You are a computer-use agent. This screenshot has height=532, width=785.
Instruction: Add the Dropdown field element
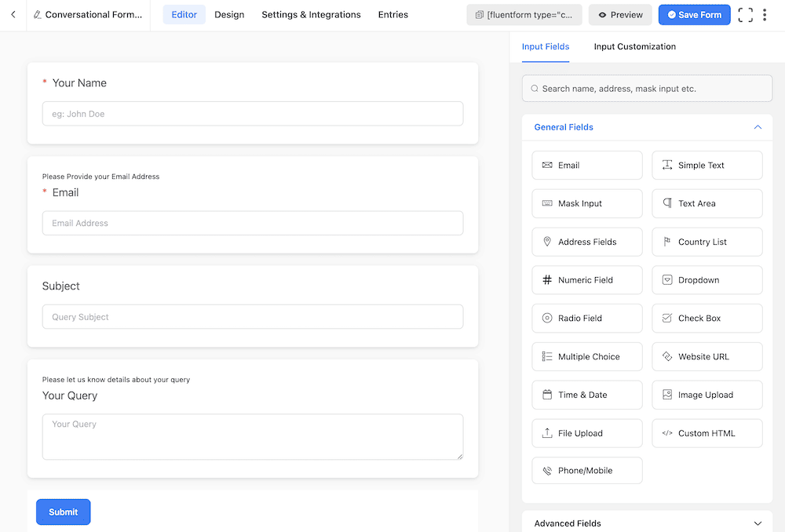coord(706,280)
